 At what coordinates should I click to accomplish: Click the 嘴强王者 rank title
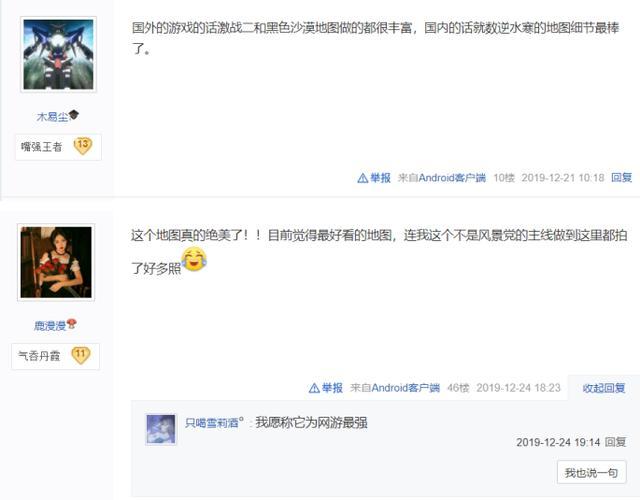tap(42, 147)
